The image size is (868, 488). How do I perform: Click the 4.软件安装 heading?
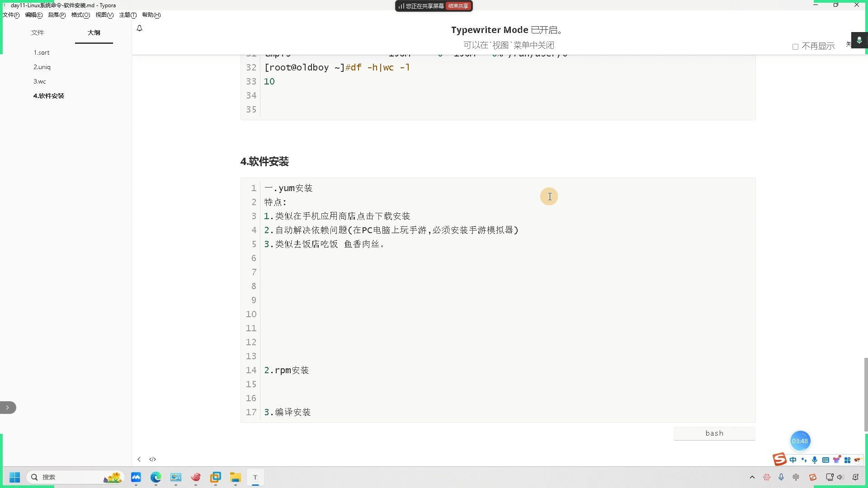click(x=264, y=161)
